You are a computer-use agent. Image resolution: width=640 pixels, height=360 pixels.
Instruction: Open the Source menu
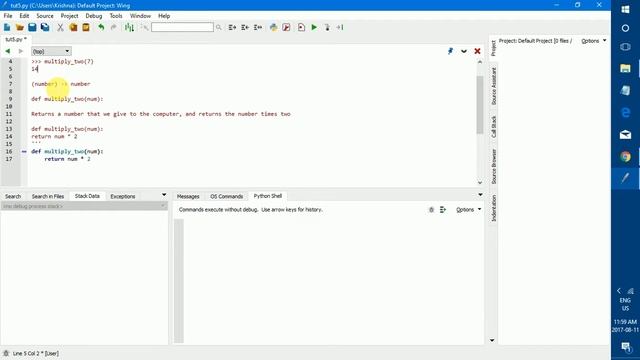coord(45,16)
